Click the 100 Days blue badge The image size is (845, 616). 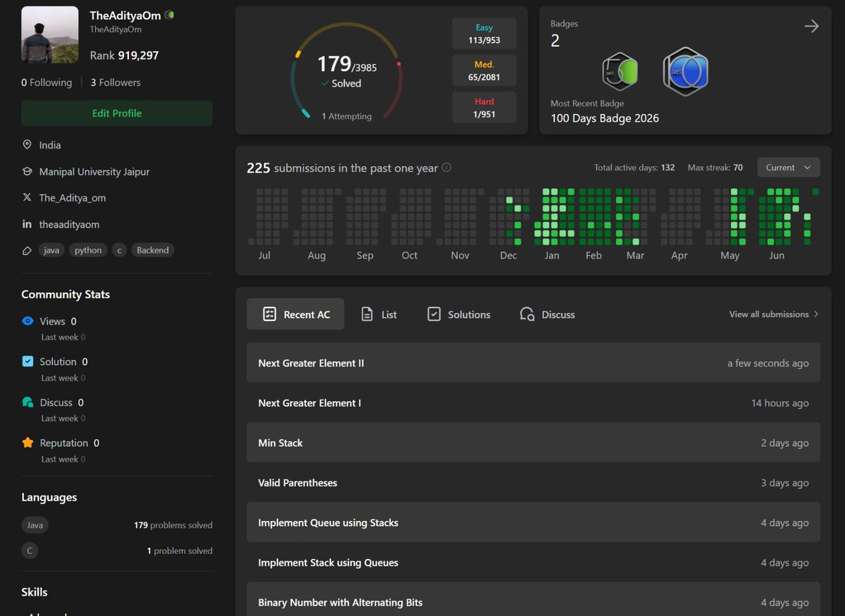[685, 72]
